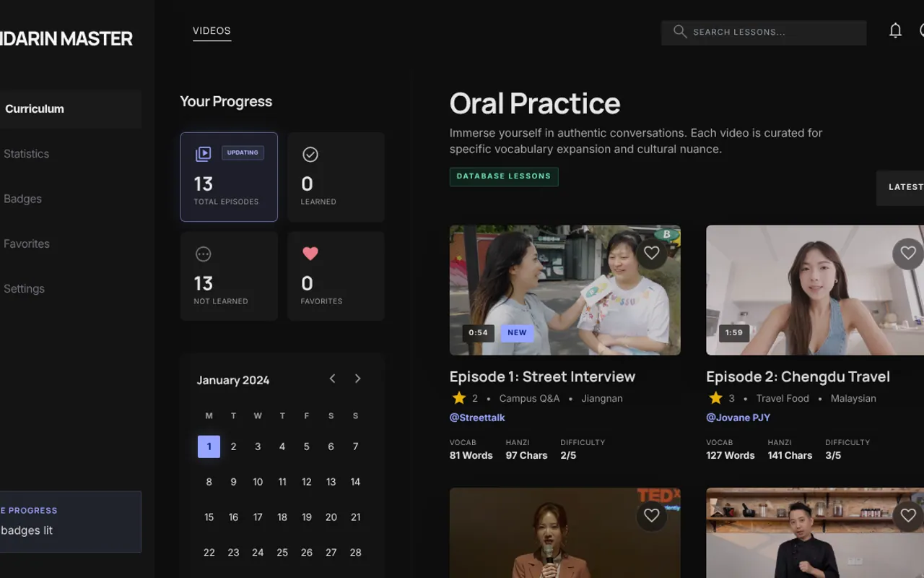Click the 2/5 difficulty value

(x=568, y=455)
